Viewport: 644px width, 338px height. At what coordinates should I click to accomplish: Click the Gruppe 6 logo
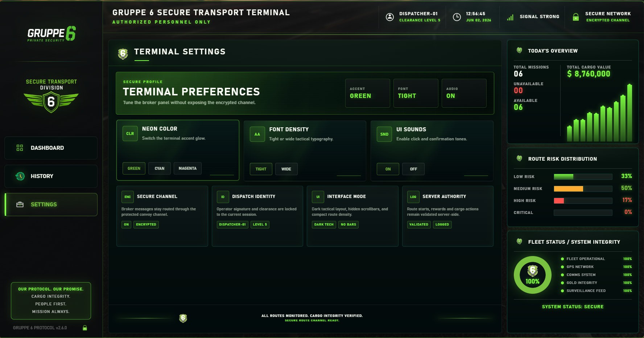point(51,34)
